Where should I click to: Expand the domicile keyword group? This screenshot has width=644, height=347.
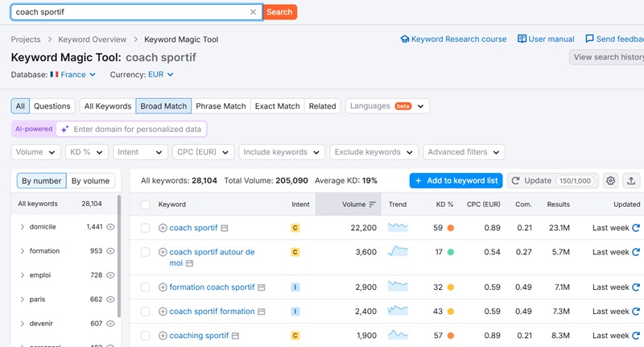tap(23, 227)
